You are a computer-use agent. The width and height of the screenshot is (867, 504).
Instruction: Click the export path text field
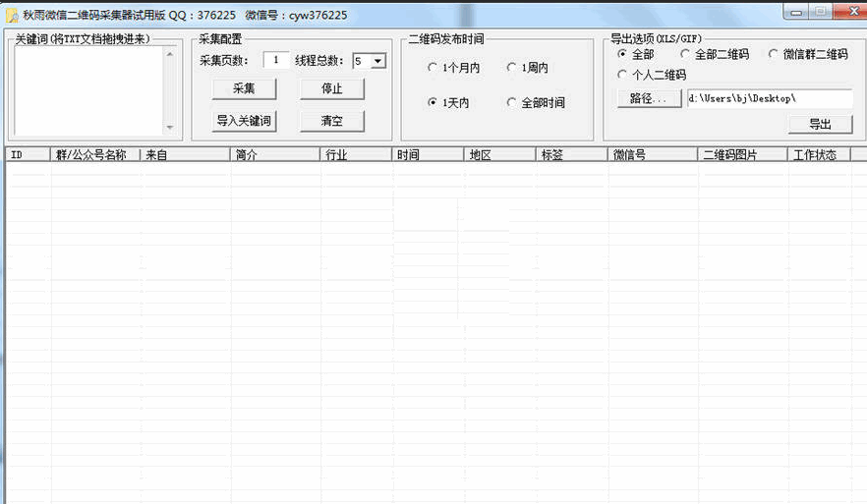pyautogui.click(x=770, y=98)
